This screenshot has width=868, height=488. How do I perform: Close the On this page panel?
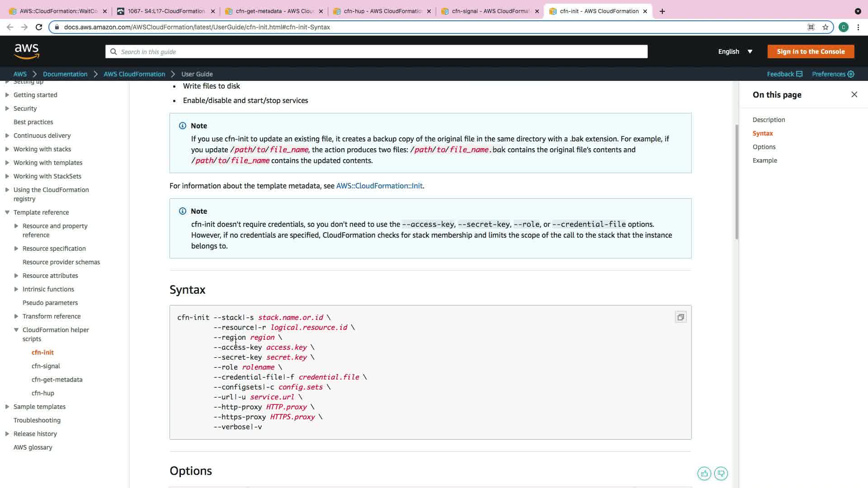tap(854, 94)
